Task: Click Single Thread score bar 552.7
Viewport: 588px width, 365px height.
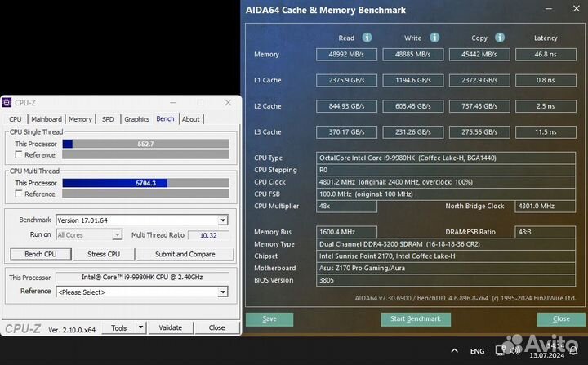Action: click(145, 144)
